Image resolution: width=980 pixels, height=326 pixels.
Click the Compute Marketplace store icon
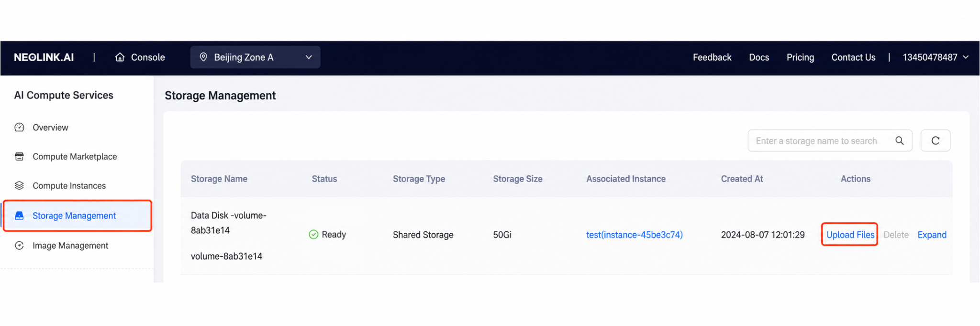[x=19, y=156]
